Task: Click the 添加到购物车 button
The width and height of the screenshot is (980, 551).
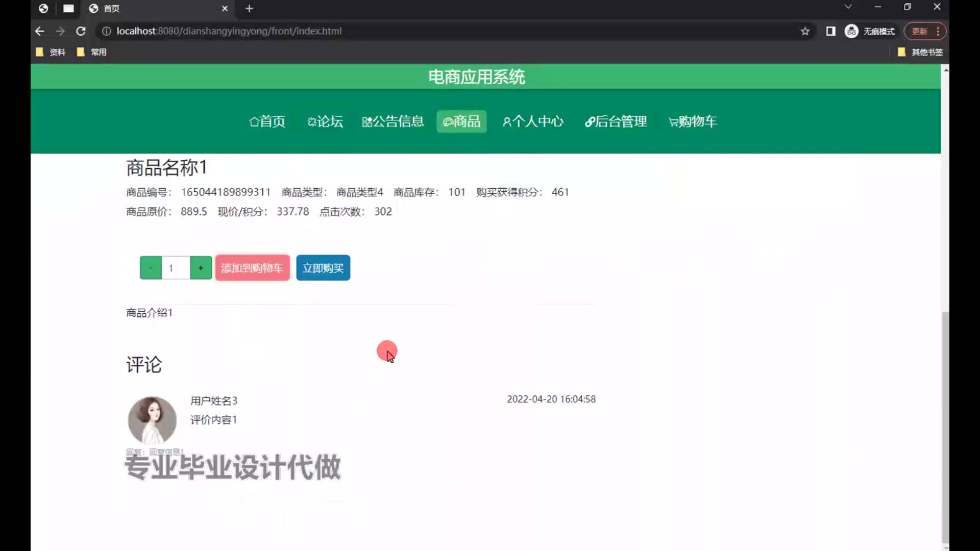Action: coord(252,268)
